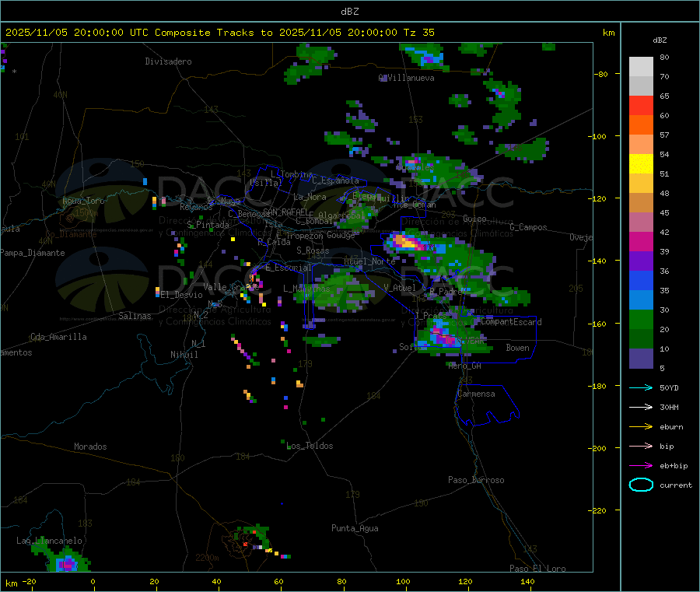Click the 'Divisadero' map label

pyautogui.click(x=168, y=61)
